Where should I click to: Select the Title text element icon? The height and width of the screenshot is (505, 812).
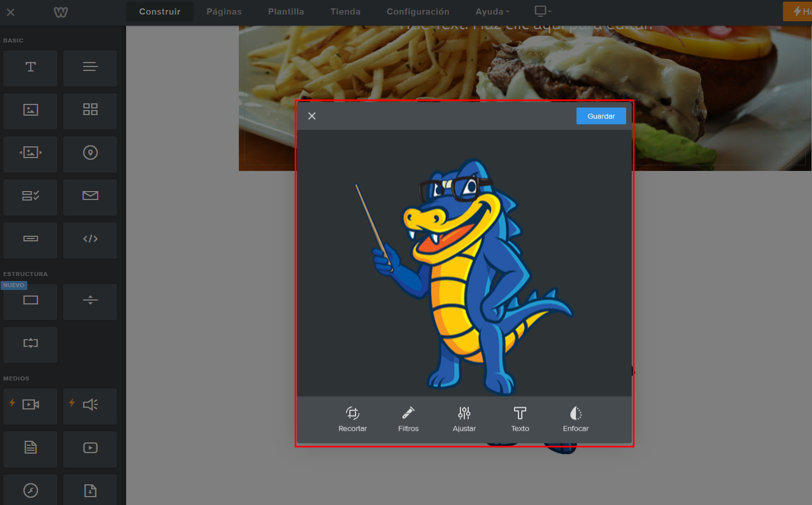tap(31, 68)
